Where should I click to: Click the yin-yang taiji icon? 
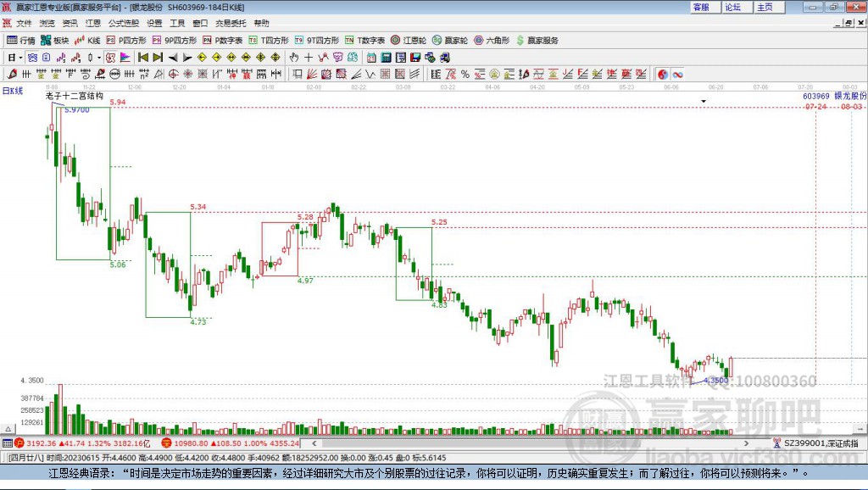tap(663, 75)
